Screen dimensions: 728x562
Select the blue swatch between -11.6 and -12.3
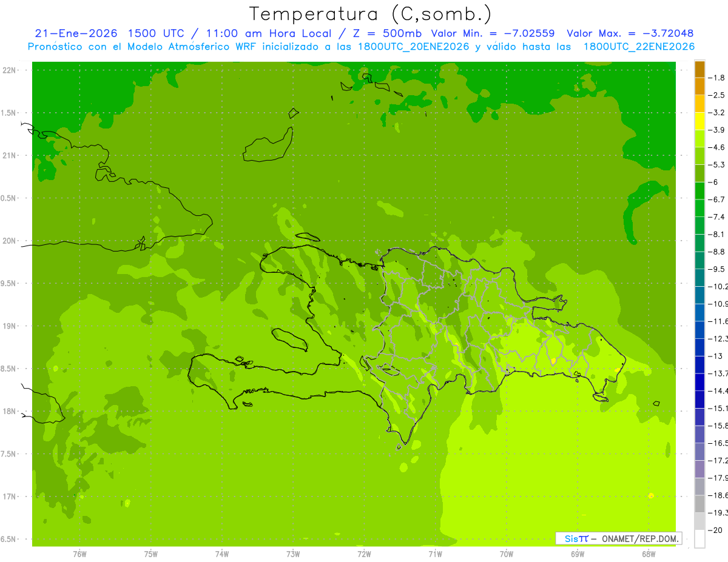click(699, 330)
